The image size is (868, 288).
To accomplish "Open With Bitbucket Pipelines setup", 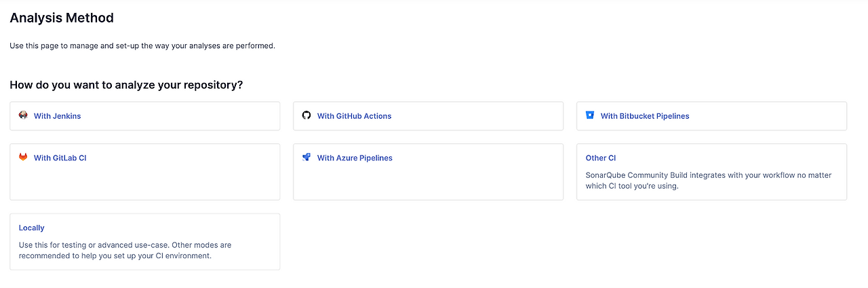I will (x=645, y=116).
